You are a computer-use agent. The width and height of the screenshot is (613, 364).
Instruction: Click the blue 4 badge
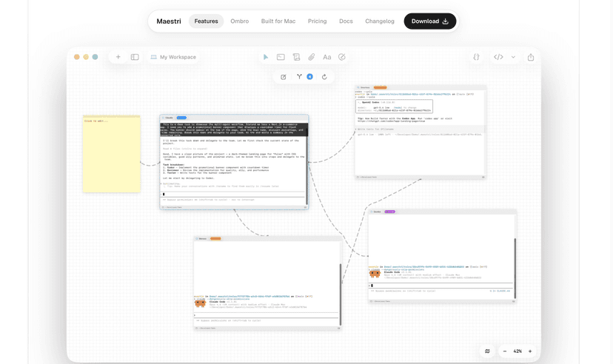(309, 76)
